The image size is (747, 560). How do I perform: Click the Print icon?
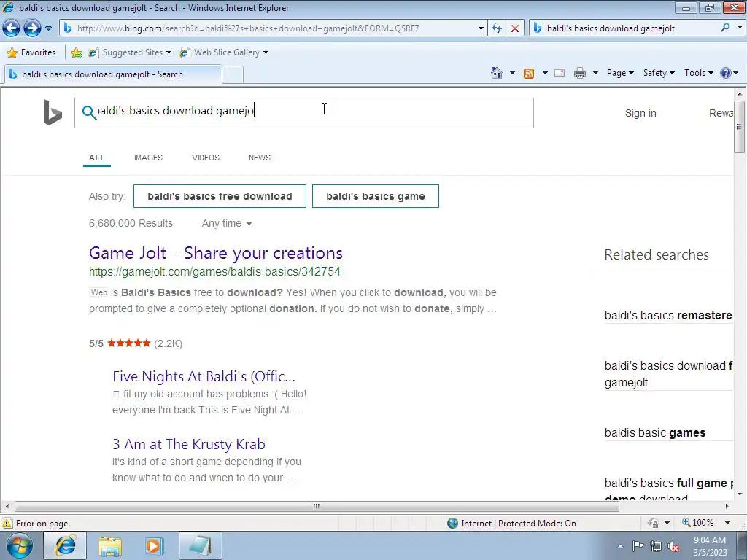click(x=580, y=73)
